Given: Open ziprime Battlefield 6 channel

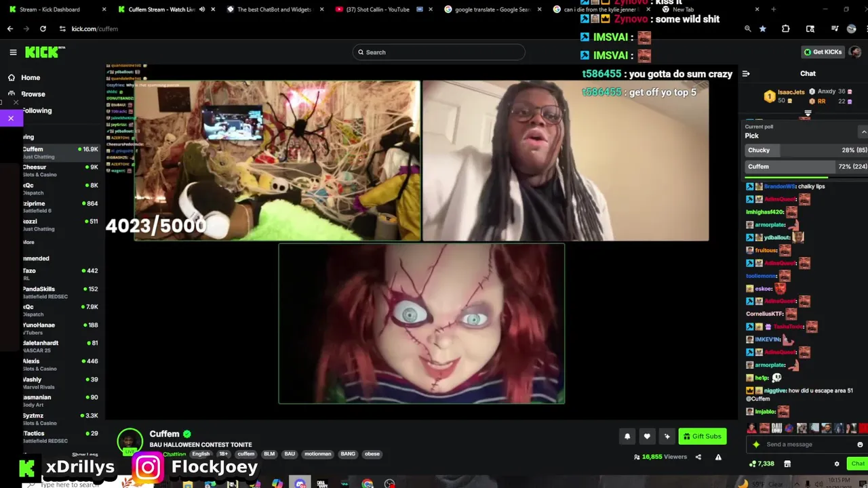Looking at the screenshot, I should click(60, 207).
